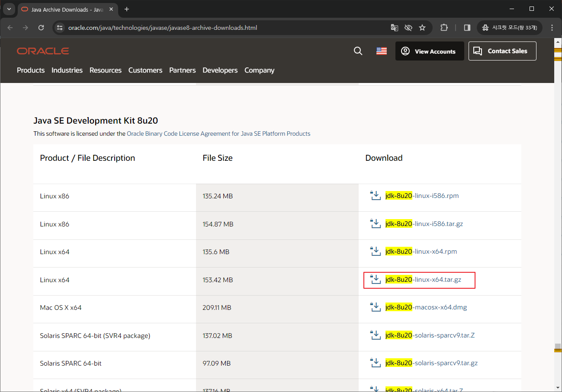Image resolution: width=562 pixels, height=392 pixels.
Task: Open the Oracle site search icon
Action: (358, 51)
